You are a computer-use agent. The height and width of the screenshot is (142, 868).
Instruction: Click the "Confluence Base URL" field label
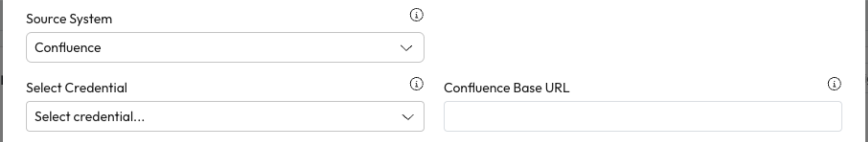506,88
